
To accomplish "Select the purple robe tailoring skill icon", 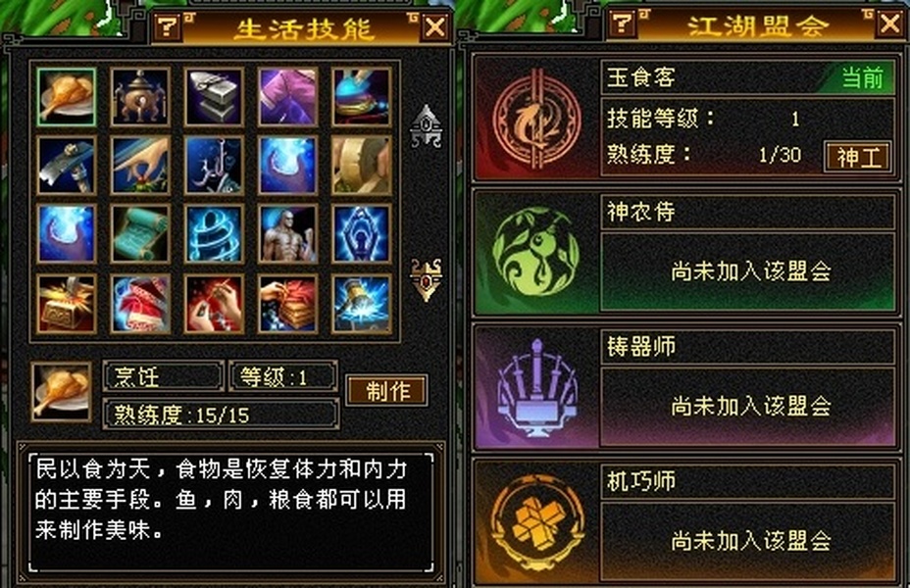I will pos(288,96).
